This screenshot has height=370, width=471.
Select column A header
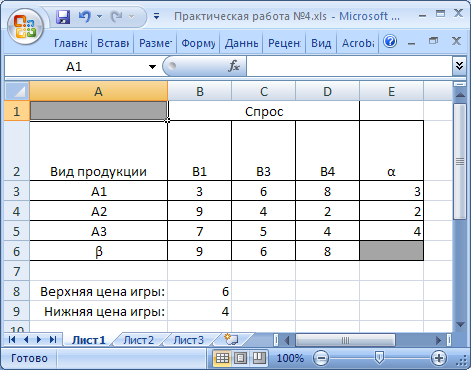(98, 91)
